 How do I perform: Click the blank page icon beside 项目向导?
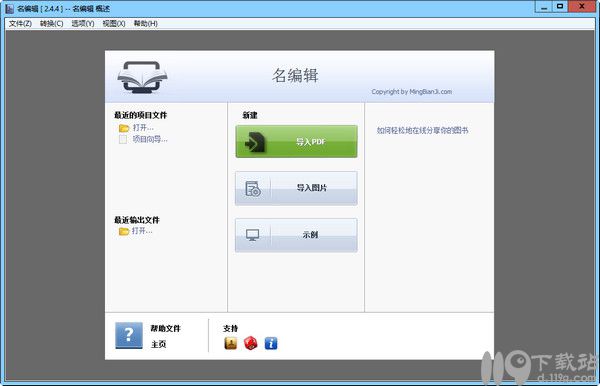pos(123,139)
